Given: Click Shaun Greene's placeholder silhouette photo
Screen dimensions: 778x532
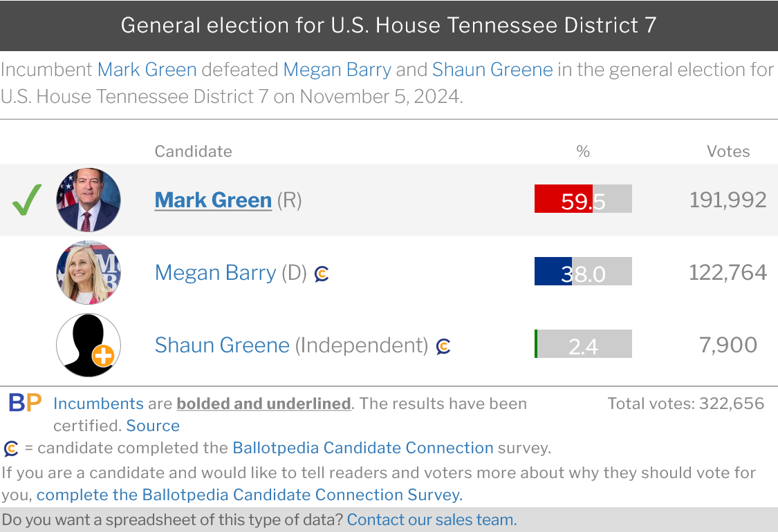Looking at the screenshot, I should click(89, 345).
